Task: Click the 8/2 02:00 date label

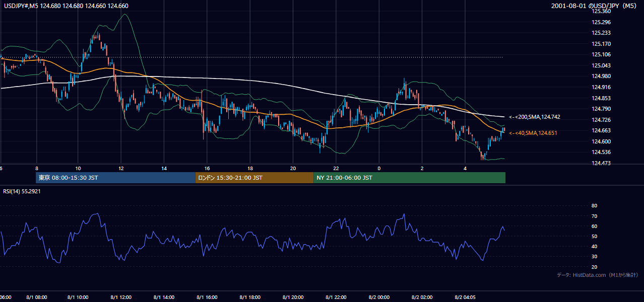Action: point(422,297)
